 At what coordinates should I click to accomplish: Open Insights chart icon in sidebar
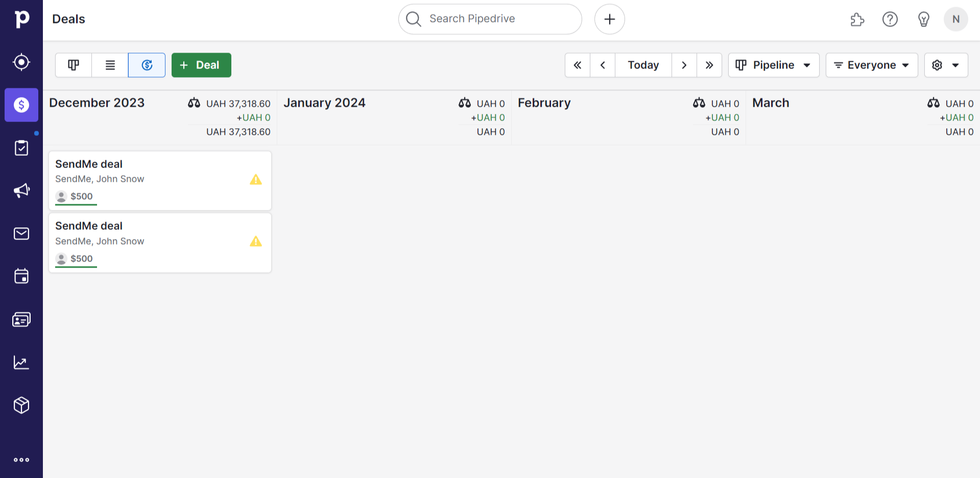[21, 363]
